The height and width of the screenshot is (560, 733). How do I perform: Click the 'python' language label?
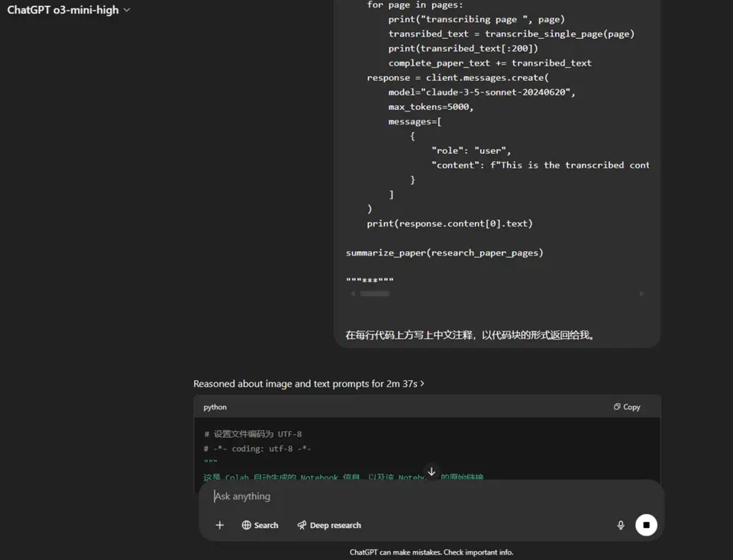point(215,407)
